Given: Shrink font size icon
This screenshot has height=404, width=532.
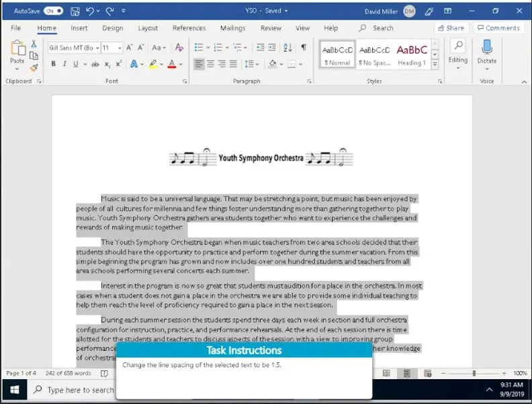Looking at the screenshot, I should click(141, 48).
